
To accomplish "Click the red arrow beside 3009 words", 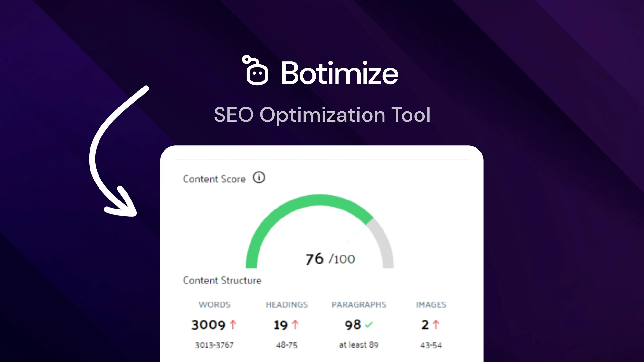I will click(x=233, y=325).
